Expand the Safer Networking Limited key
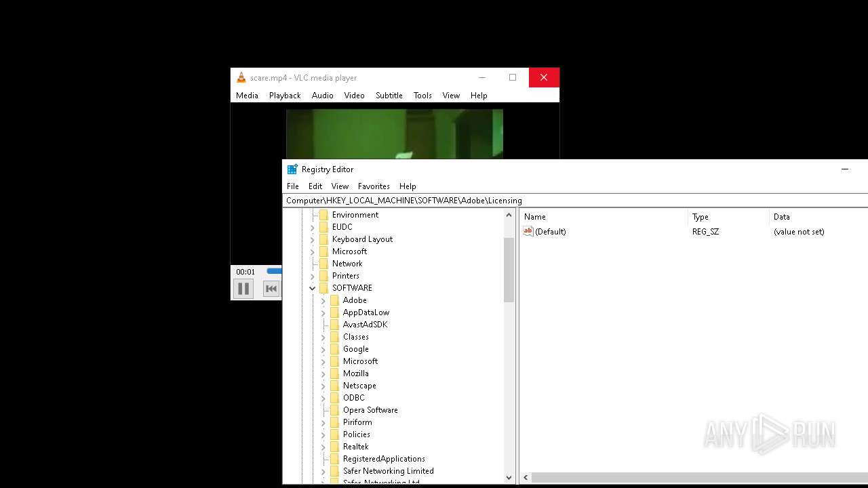This screenshot has width=868, height=488. coord(323,471)
